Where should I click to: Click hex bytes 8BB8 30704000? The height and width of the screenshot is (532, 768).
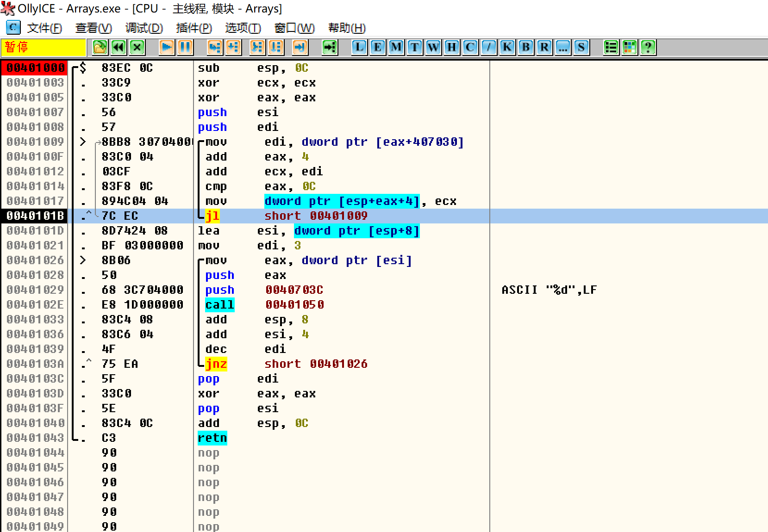point(147,142)
